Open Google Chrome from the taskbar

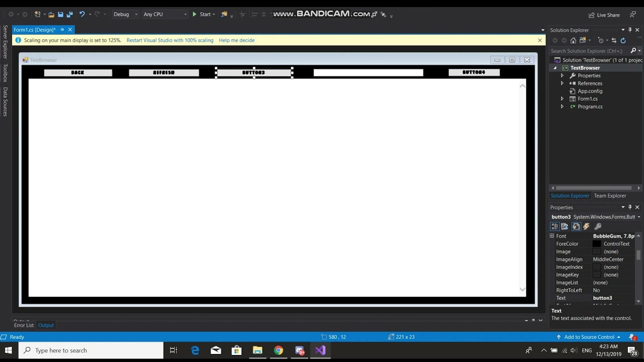click(x=278, y=350)
